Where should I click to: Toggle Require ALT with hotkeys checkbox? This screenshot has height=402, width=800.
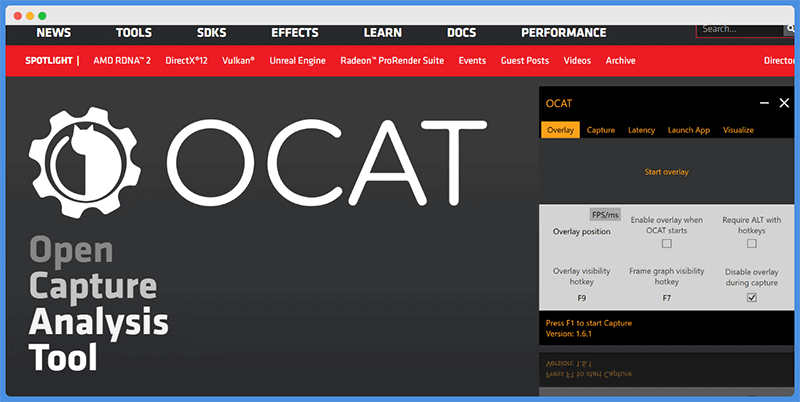click(x=752, y=244)
